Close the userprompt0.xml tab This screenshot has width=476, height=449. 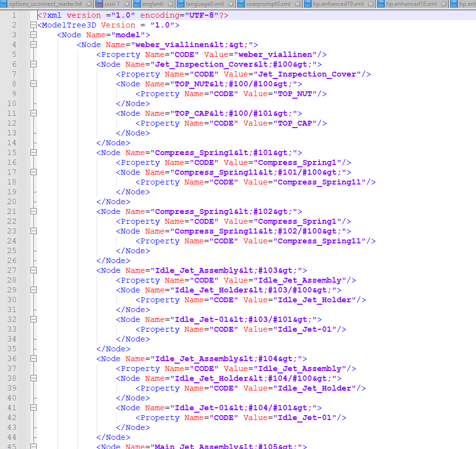pos(297,4)
